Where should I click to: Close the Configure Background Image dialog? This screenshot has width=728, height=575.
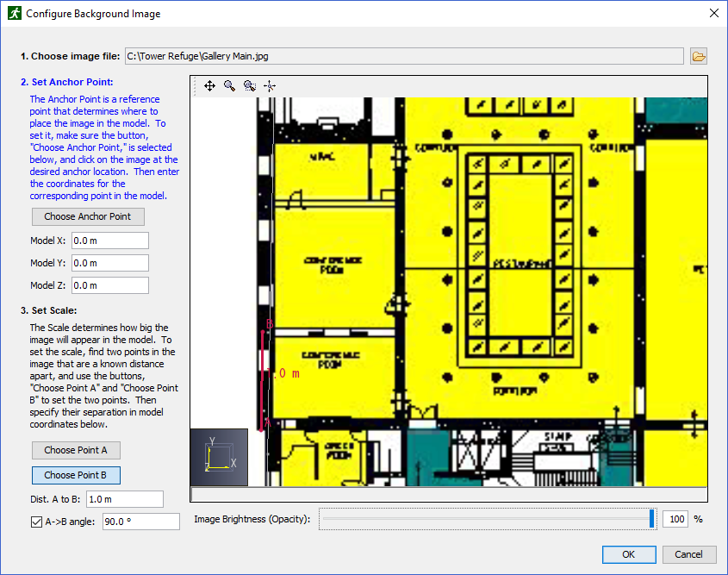714,13
